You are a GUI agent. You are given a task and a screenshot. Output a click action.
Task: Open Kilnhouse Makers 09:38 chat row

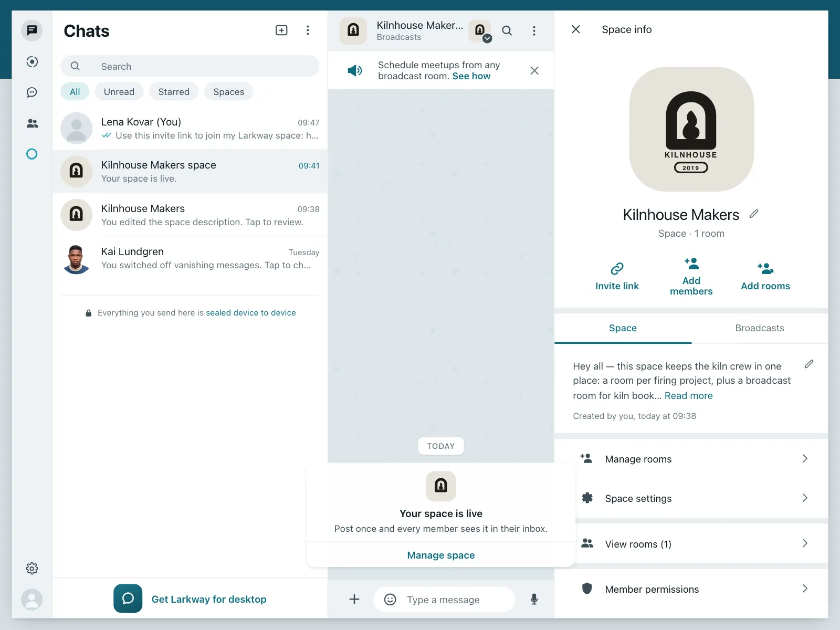click(x=190, y=215)
